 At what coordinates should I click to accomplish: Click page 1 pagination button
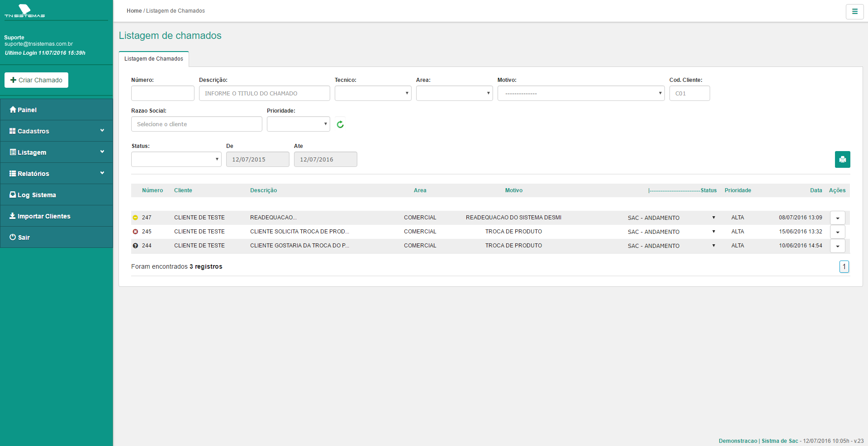(844, 267)
